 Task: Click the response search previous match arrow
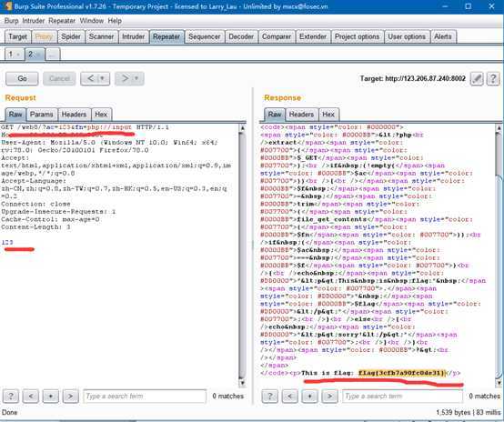pos(289,396)
